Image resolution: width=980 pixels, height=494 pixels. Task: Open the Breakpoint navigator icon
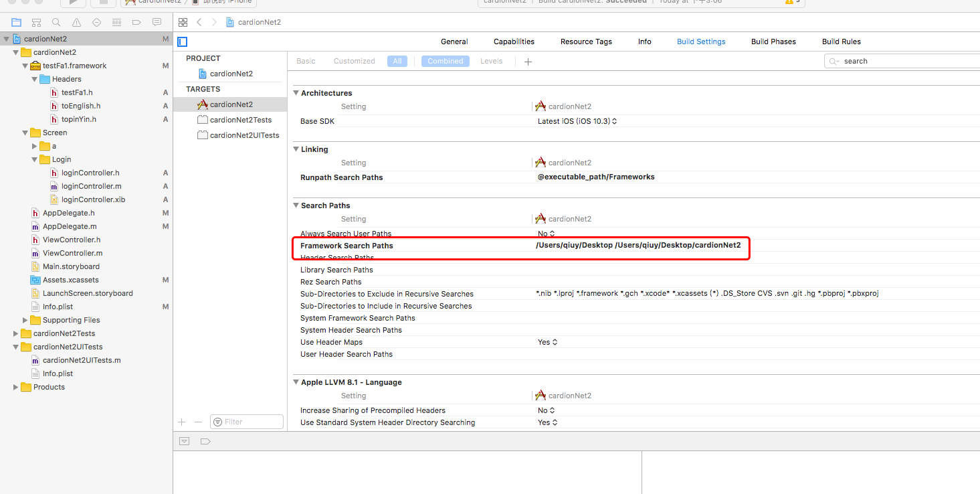click(x=136, y=22)
